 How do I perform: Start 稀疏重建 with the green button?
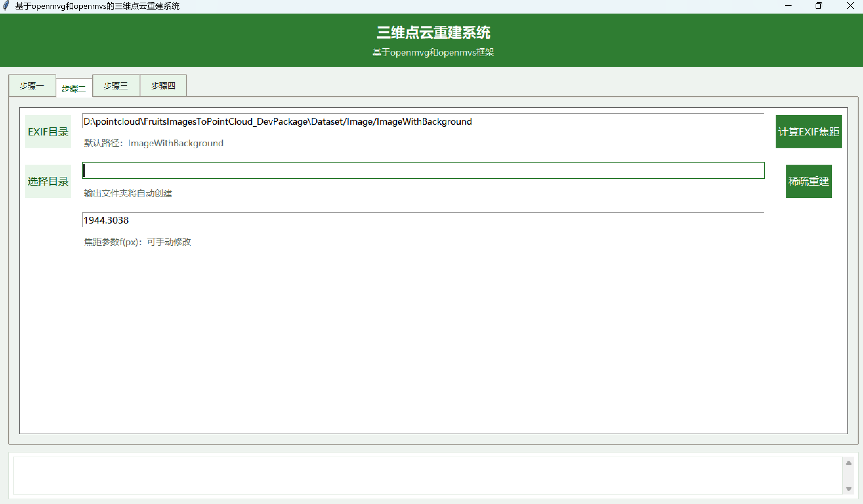808,181
